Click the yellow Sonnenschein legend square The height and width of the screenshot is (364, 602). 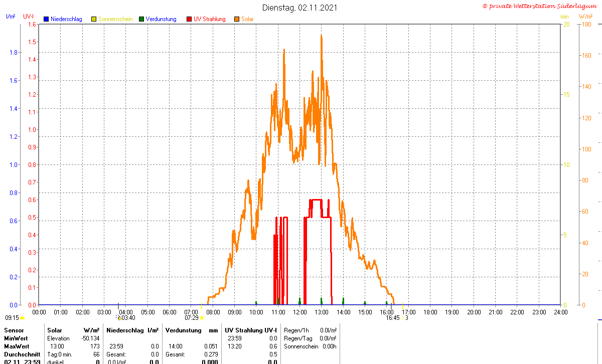[94, 19]
